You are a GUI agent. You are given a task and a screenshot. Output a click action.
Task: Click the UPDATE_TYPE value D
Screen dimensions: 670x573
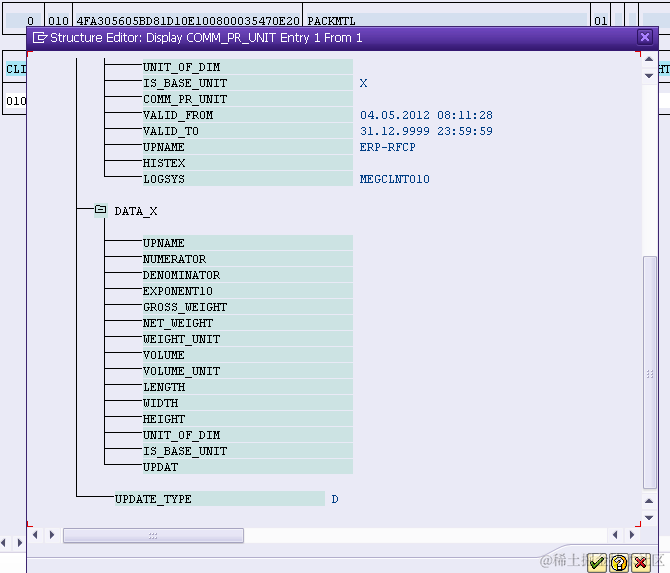point(335,499)
